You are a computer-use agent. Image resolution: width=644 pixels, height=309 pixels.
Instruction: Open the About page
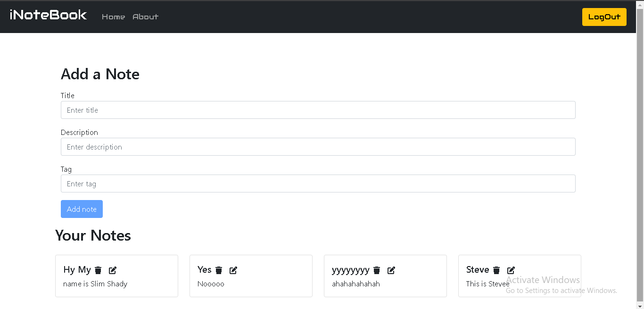coord(145,17)
